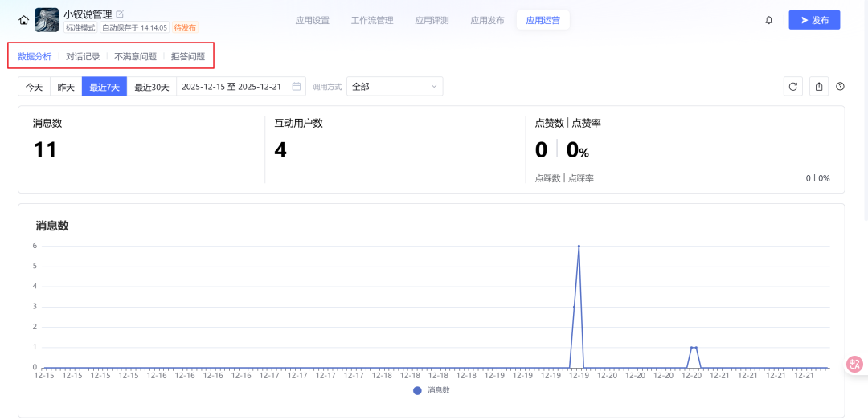Switch to the 不满意问题 tab
The width and height of the screenshot is (868, 420).
point(135,57)
